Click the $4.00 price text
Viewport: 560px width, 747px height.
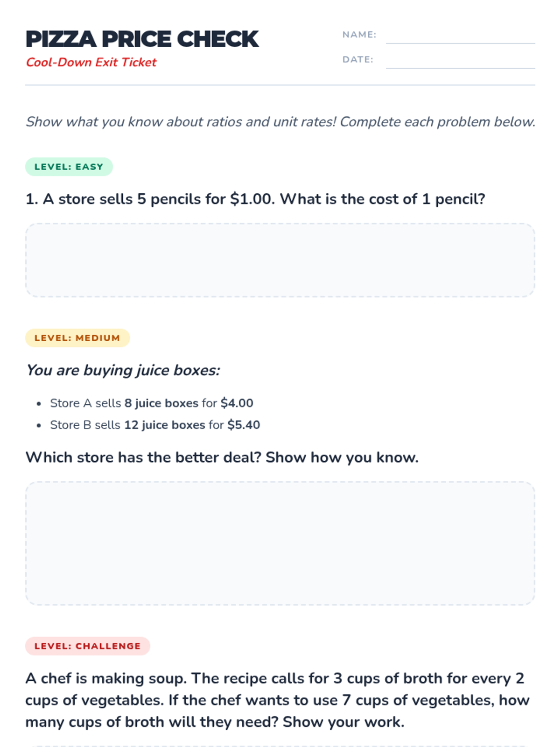coord(237,403)
